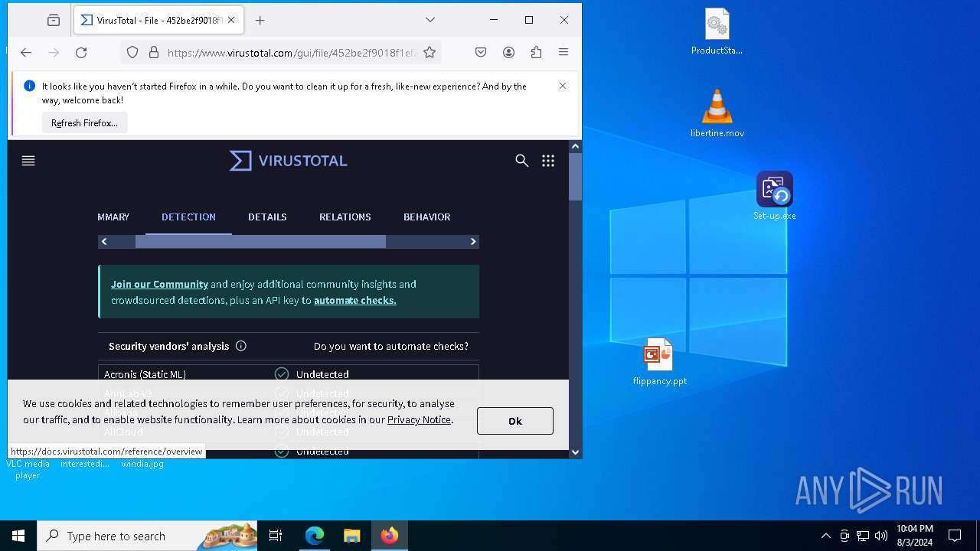Go back in Firefox
The width and height of the screenshot is (980, 551).
[x=26, y=52]
